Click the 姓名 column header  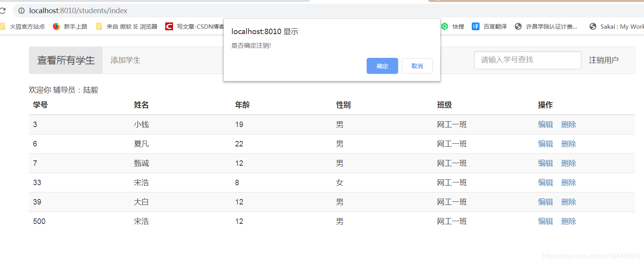pyautogui.click(x=141, y=105)
